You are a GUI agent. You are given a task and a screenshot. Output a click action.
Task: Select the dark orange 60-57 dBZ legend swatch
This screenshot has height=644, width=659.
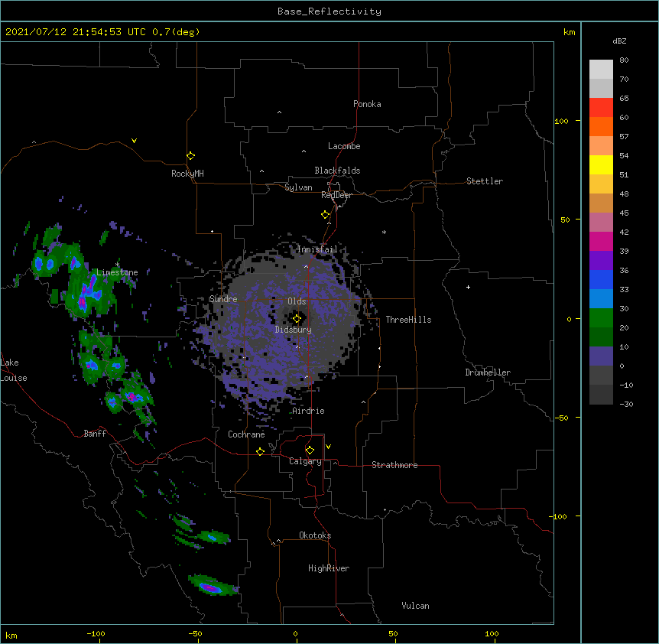click(x=601, y=127)
